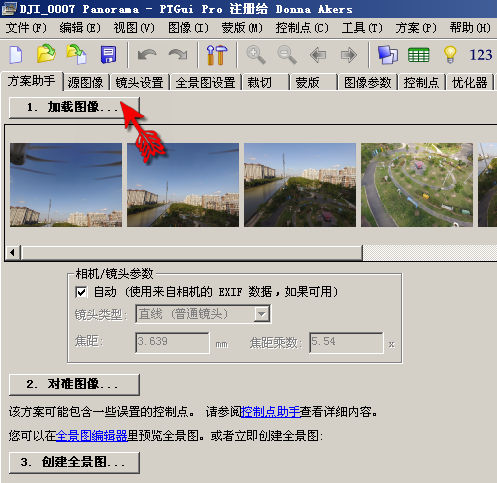Select the aerial park view thumbnail
The image size is (497, 483).
(x=417, y=185)
